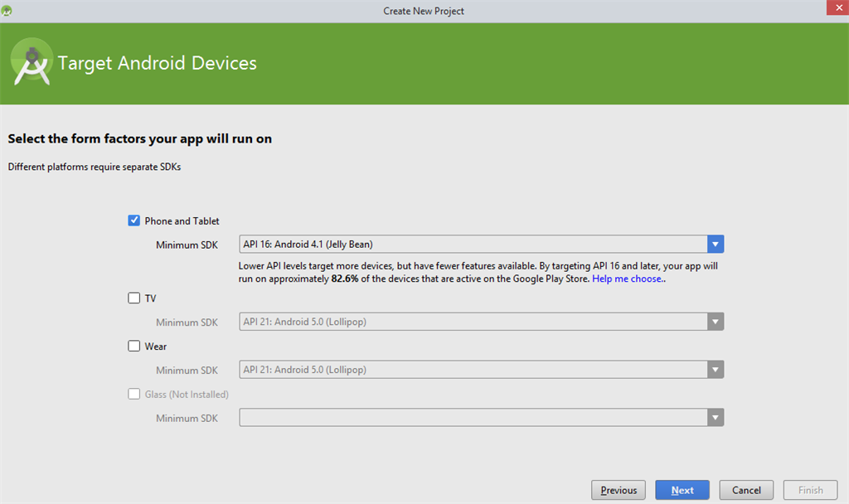Enable the Wear form factor checkbox
Screen dimensions: 849x504
pos(134,346)
